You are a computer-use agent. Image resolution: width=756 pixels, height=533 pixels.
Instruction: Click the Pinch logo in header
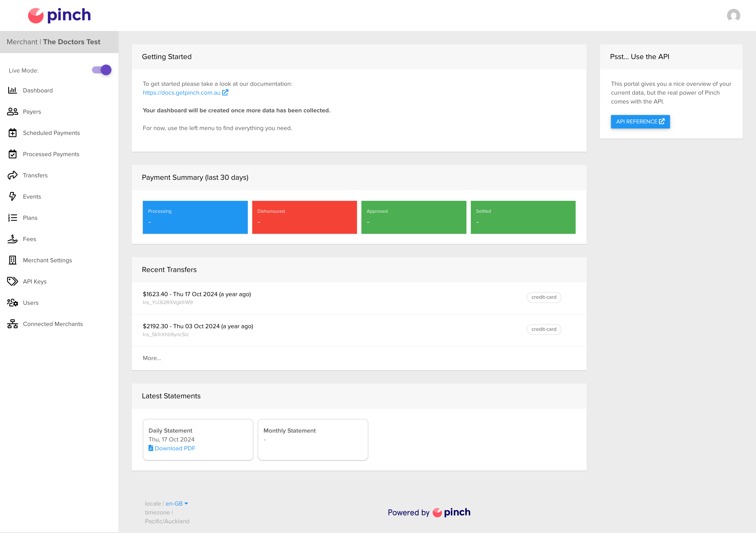[x=59, y=15]
